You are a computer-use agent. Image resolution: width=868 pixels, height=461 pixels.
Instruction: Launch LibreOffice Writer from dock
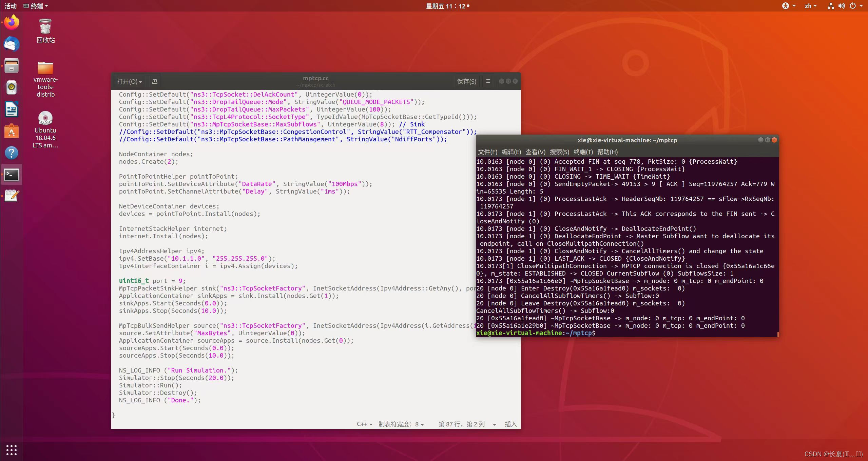[x=12, y=109]
